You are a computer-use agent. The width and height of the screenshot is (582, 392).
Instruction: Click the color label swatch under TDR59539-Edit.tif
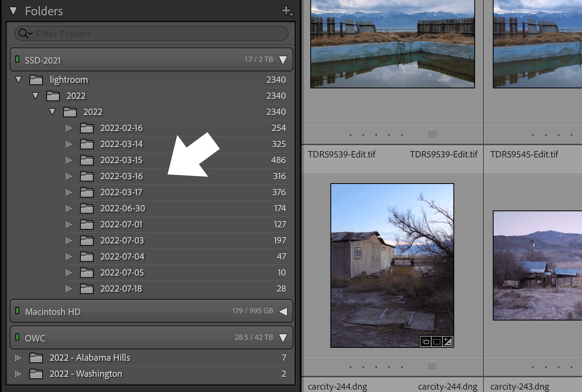point(431,134)
